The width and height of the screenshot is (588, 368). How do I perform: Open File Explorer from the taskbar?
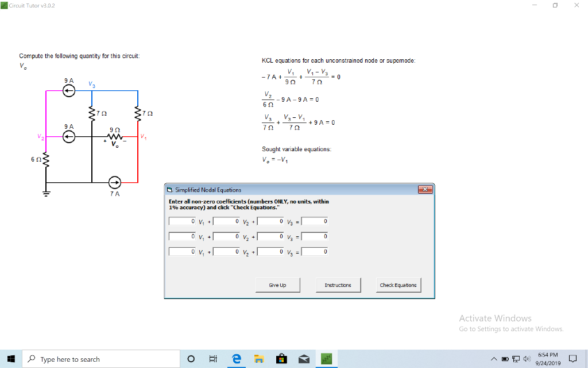pos(258,358)
